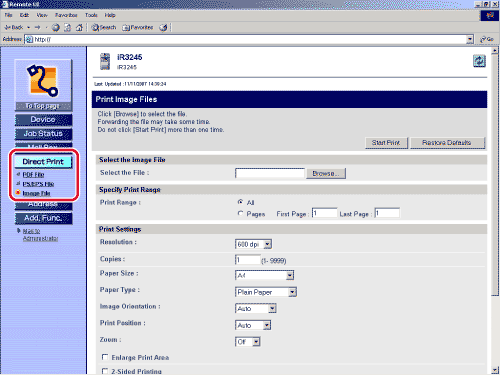Open the File menu
The width and height of the screenshot is (500, 375).
8,15
